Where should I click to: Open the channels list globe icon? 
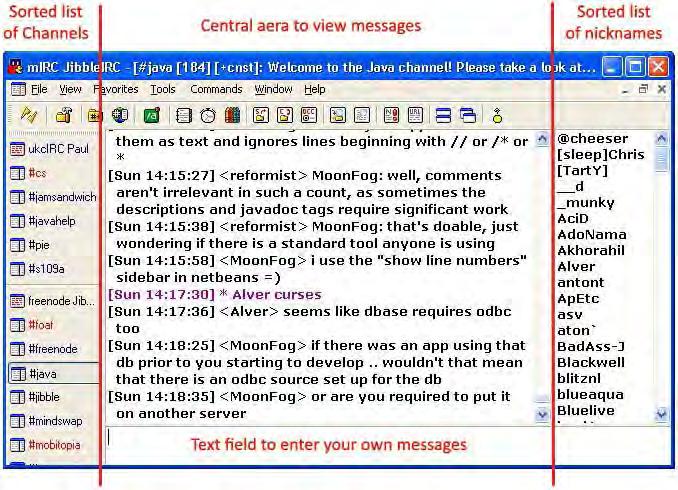click(120, 115)
